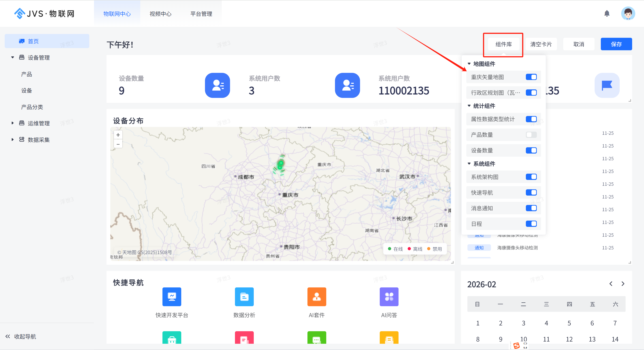The width and height of the screenshot is (644, 350).
Task: Switch to the 视频中心 tab
Action: click(x=160, y=14)
